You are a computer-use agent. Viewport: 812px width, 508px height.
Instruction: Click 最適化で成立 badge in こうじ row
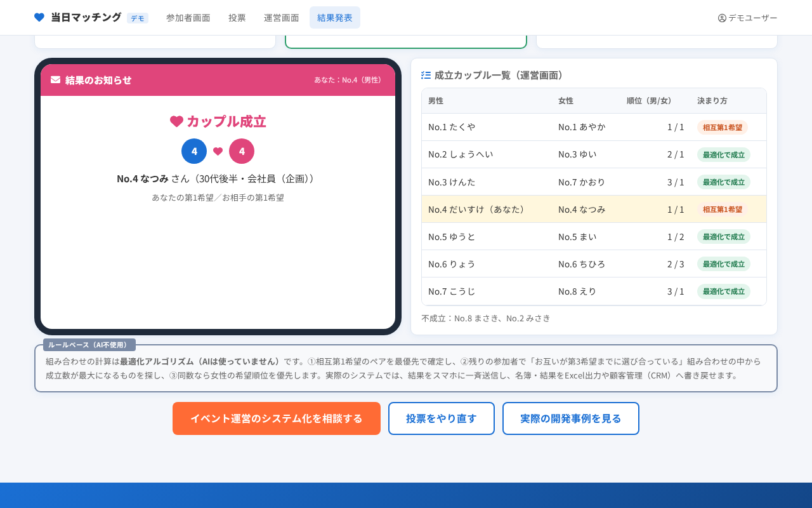(x=724, y=291)
